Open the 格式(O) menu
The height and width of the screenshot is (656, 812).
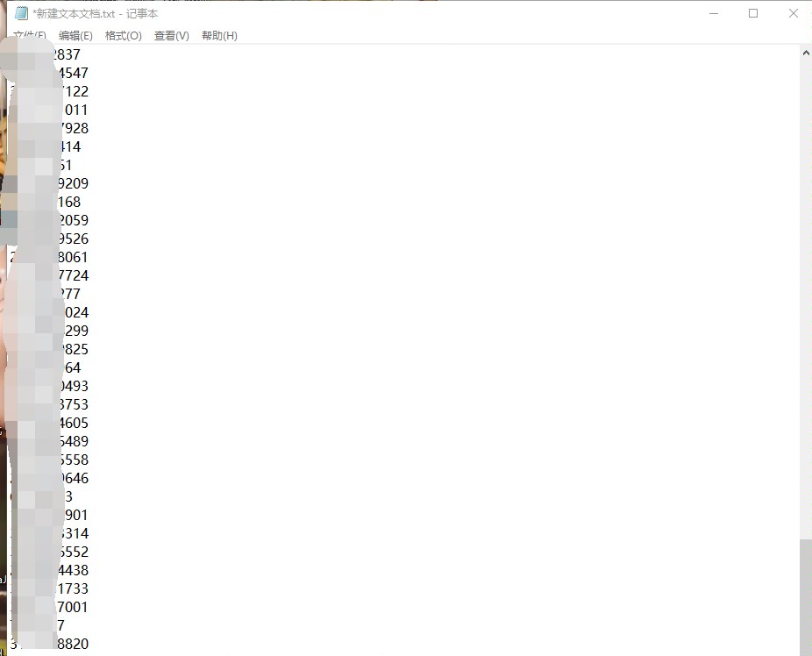[123, 36]
